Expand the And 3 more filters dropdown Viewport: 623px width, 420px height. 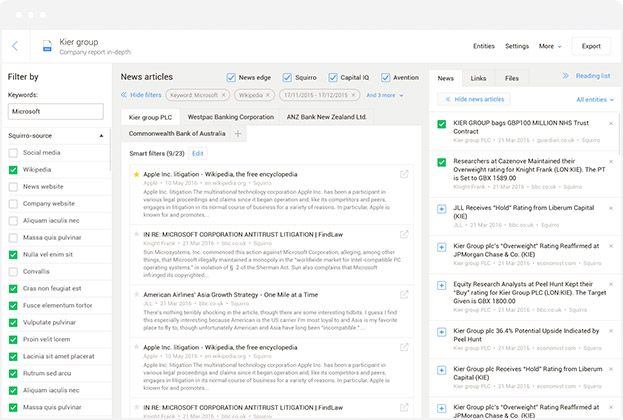coord(385,95)
